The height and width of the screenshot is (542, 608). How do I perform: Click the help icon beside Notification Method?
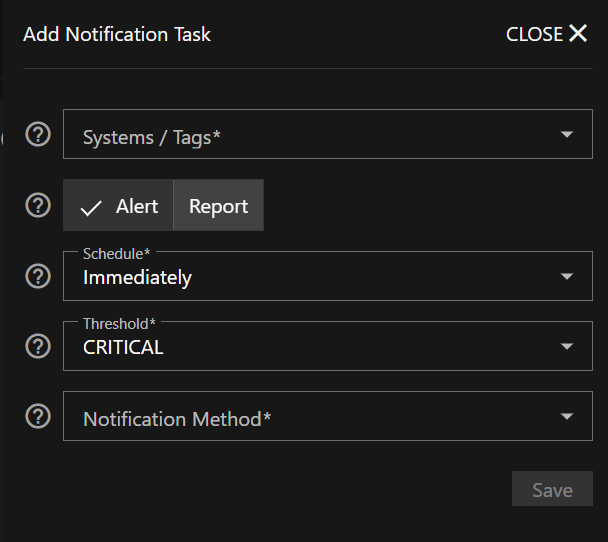click(38, 416)
